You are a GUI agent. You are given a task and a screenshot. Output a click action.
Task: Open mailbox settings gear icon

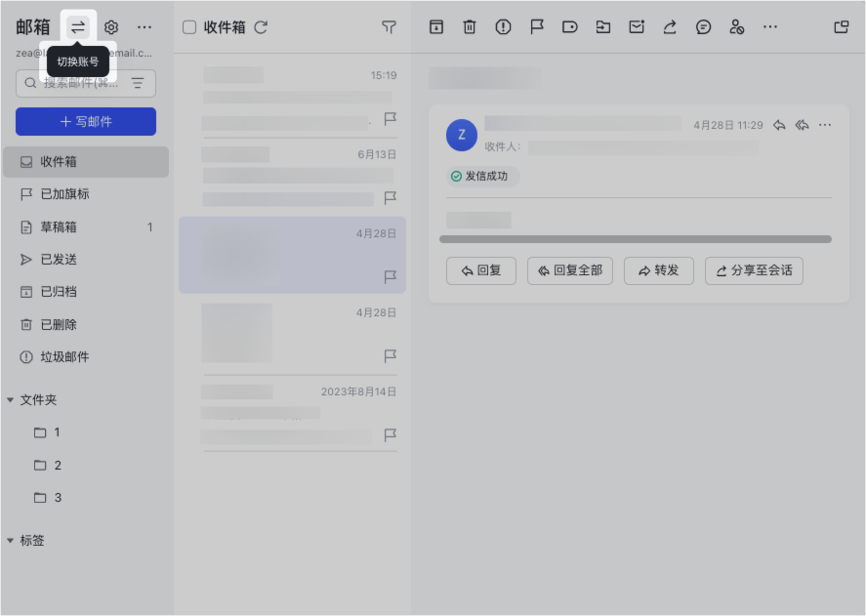click(111, 27)
